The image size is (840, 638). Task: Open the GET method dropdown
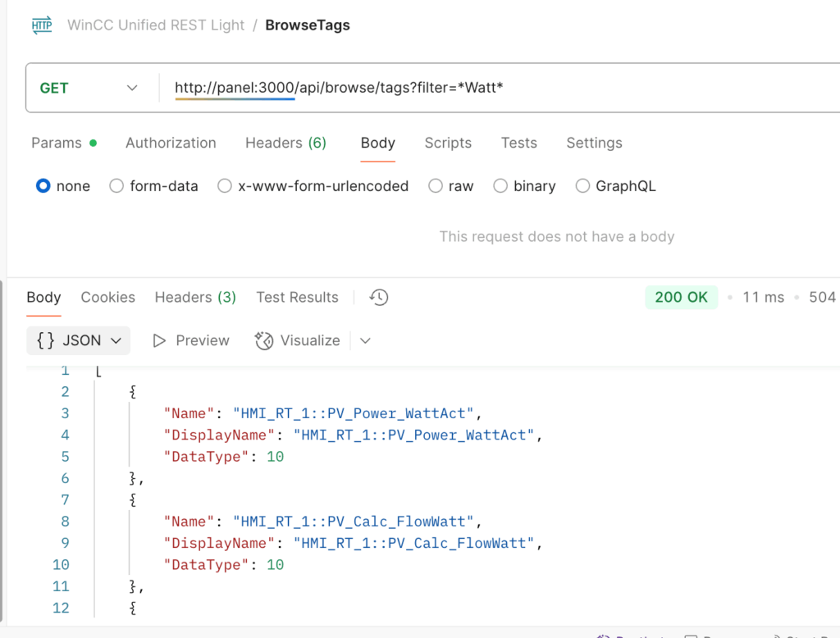click(x=89, y=88)
